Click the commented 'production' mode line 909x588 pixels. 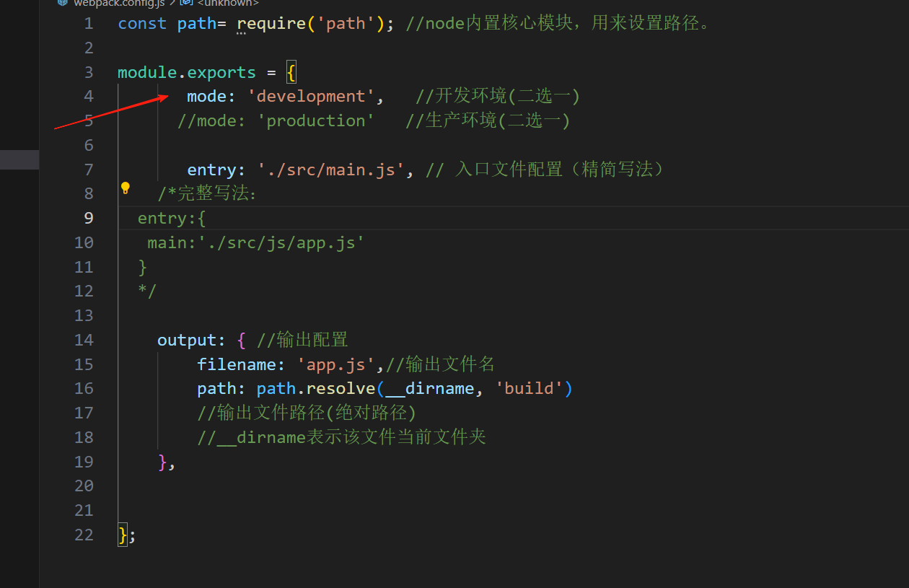tap(276, 120)
